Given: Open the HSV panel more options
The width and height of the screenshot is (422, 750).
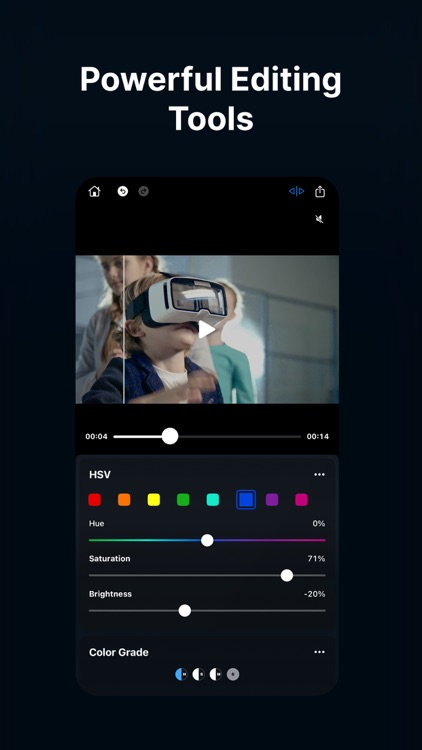Looking at the screenshot, I should pos(319,474).
